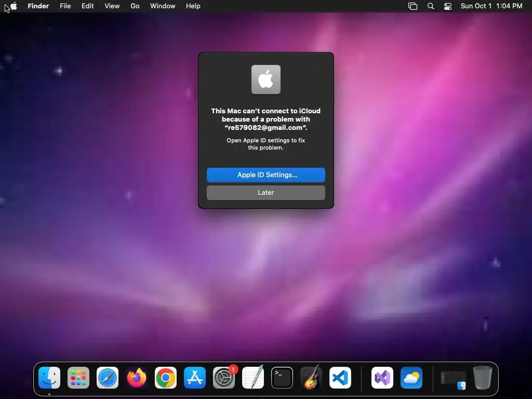Open Stage Manager from the menu bar icon
The width and height of the screenshot is (532, 399).
click(413, 6)
